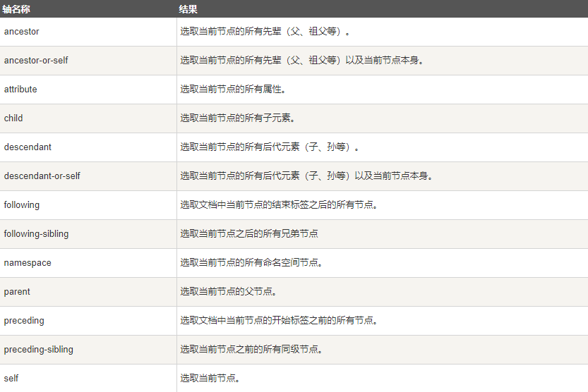This screenshot has height=392, width=588.
Task: Click the parent axis name
Action: [17, 292]
